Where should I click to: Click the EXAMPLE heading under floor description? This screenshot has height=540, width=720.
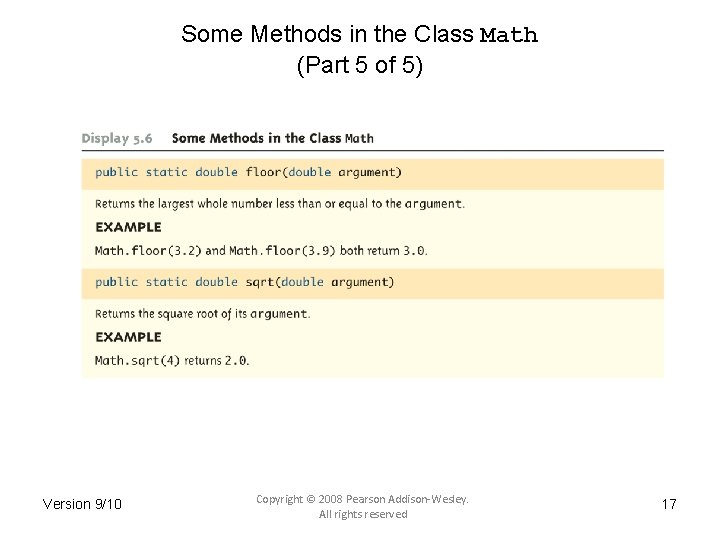pyautogui.click(x=128, y=227)
